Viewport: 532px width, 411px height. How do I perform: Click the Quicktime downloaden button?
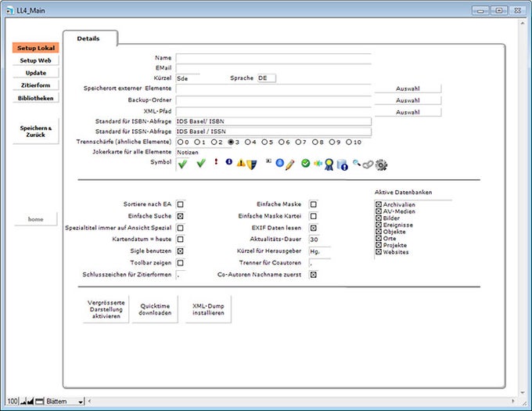155,309
